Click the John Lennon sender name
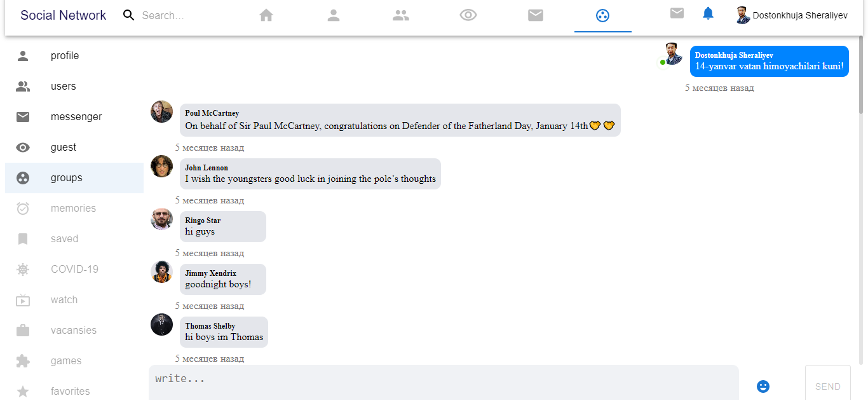This screenshot has height=417, width=868. point(207,168)
